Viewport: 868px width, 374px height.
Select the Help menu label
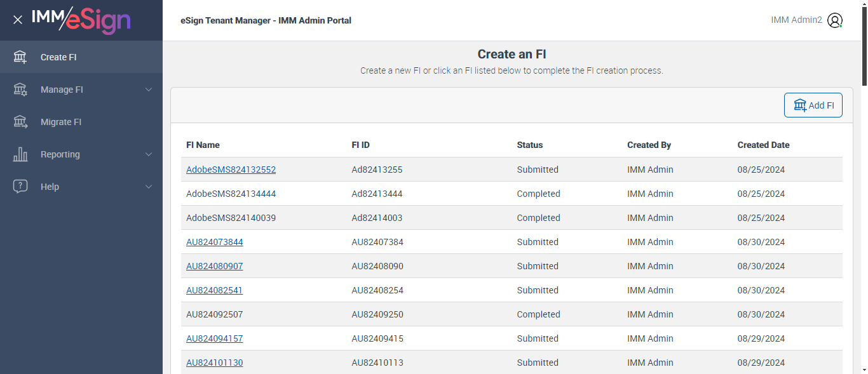coord(50,187)
